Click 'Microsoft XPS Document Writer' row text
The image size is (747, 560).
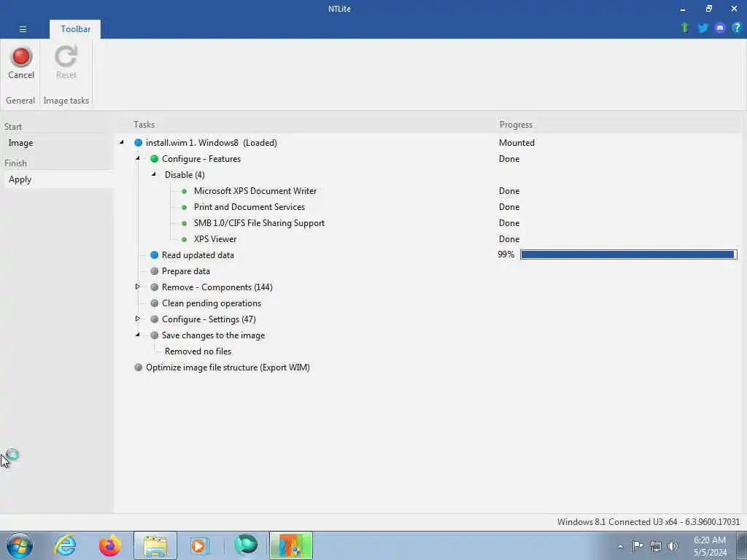point(255,191)
